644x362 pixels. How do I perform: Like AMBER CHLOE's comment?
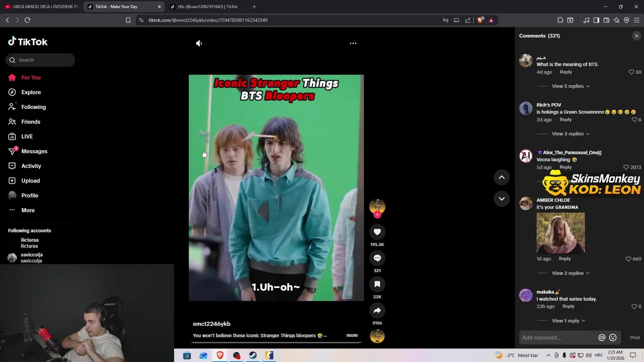pyautogui.click(x=628, y=259)
